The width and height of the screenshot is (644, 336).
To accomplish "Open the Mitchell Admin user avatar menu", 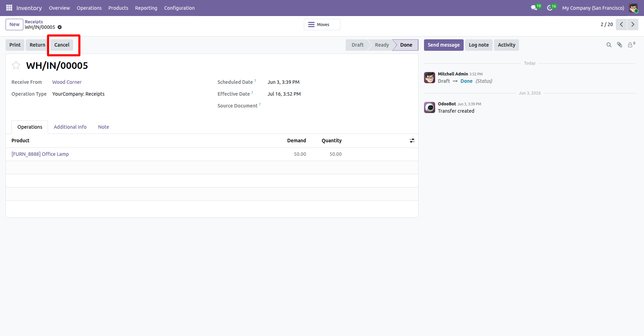I will tap(633, 8).
